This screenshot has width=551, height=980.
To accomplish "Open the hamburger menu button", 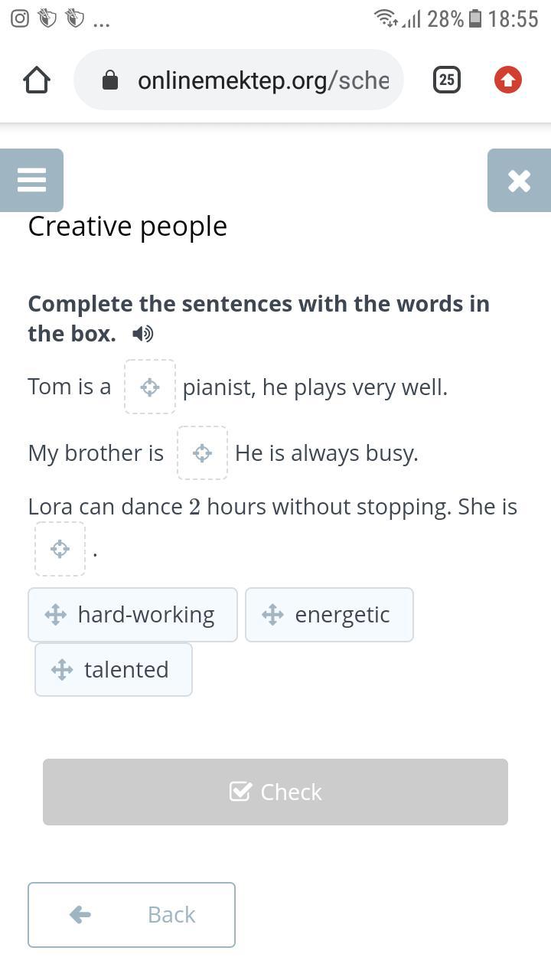I will [31, 180].
